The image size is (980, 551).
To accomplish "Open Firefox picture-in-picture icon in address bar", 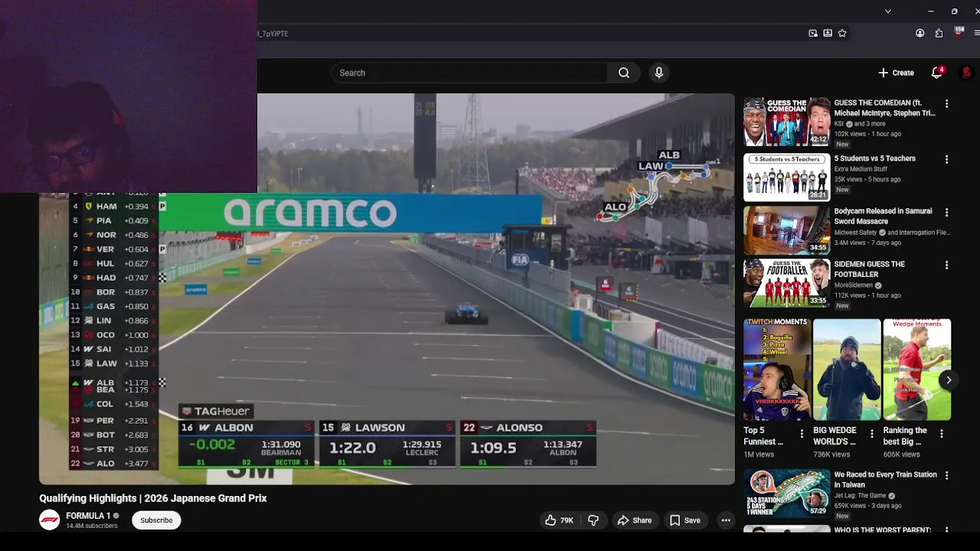I will point(813,33).
